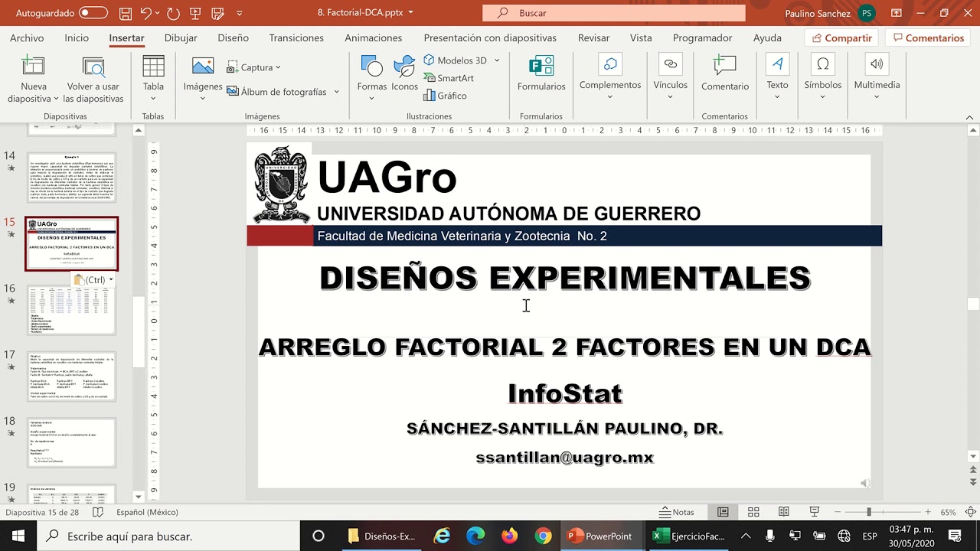Collapse the ribbon with the chevron
The height and width of the screenshot is (551, 980).
pyautogui.click(x=970, y=116)
